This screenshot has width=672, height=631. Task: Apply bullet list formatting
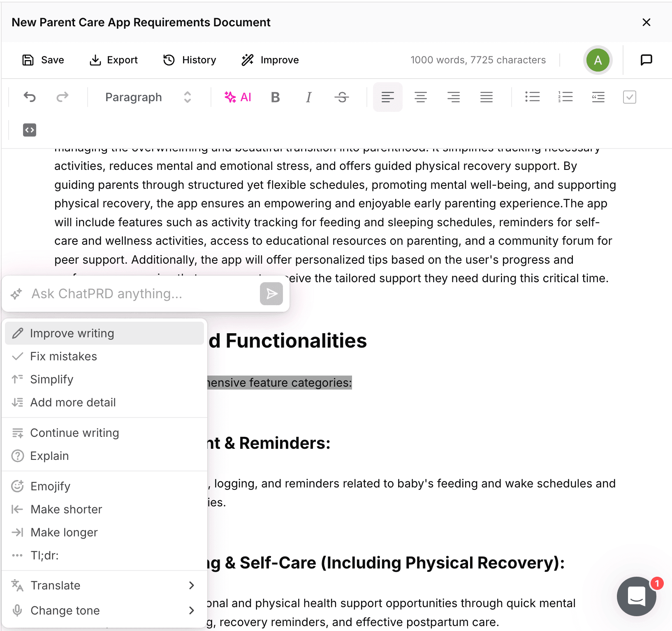532,97
